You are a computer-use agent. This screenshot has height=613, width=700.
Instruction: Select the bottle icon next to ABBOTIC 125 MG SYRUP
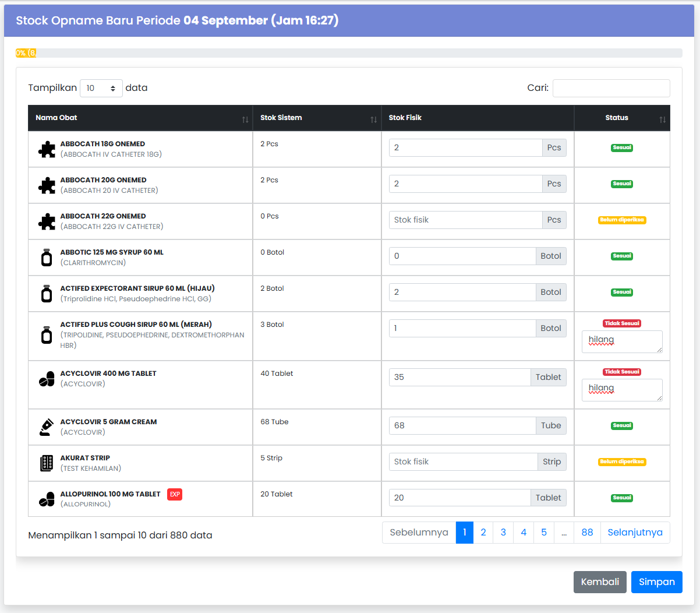[47, 256]
